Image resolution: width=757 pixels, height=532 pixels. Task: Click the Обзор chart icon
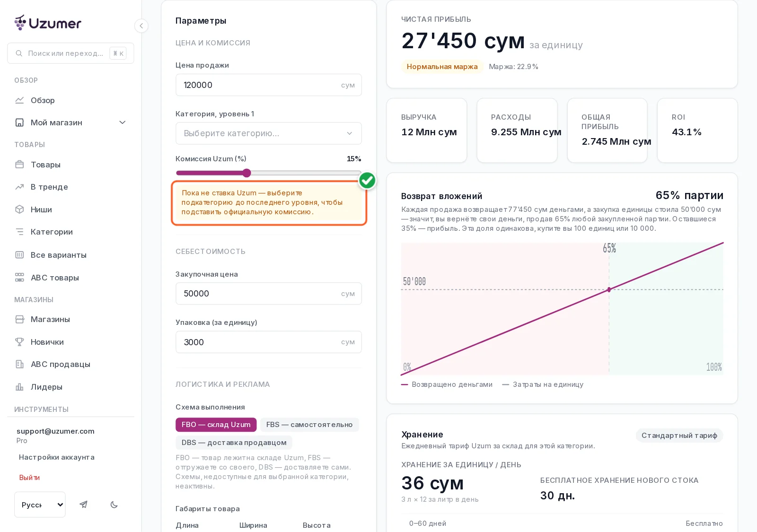tap(19, 100)
